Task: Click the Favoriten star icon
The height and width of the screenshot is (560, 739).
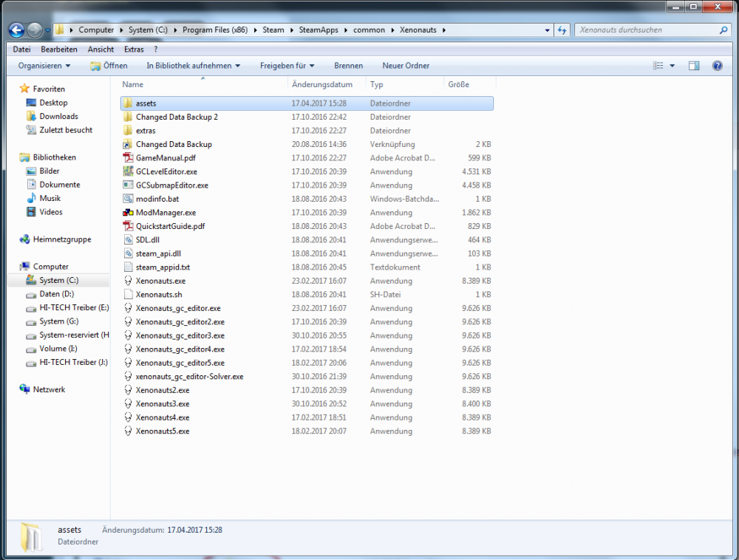Action: point(24,89)
